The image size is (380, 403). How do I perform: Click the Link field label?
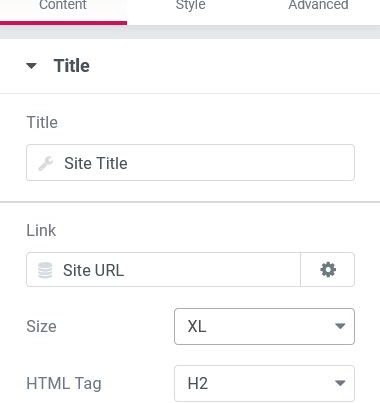(41, 230)
